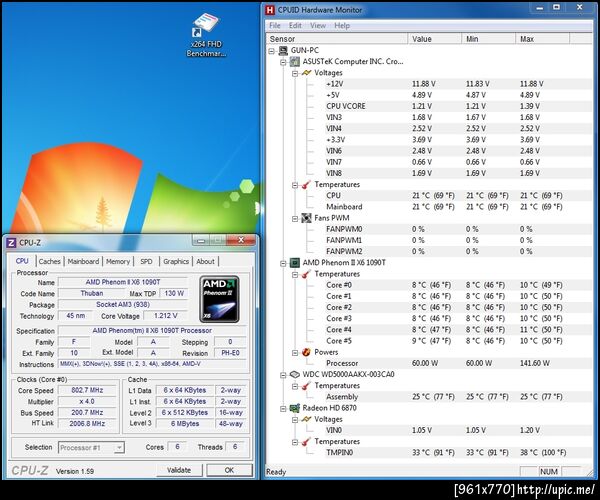Click the Radeon HD 6870 card icon
The image size is (600, 500).
tap(295, 408)
